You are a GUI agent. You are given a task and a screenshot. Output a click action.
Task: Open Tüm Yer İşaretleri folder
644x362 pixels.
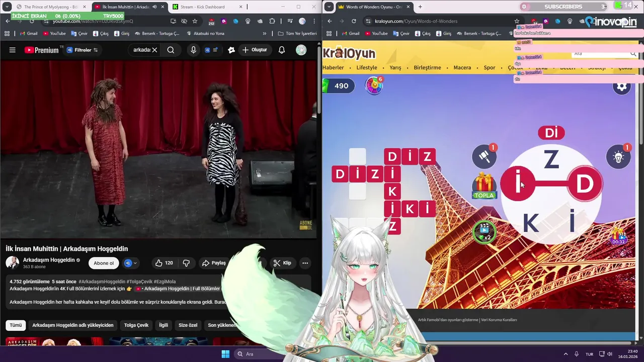[297, 34]
